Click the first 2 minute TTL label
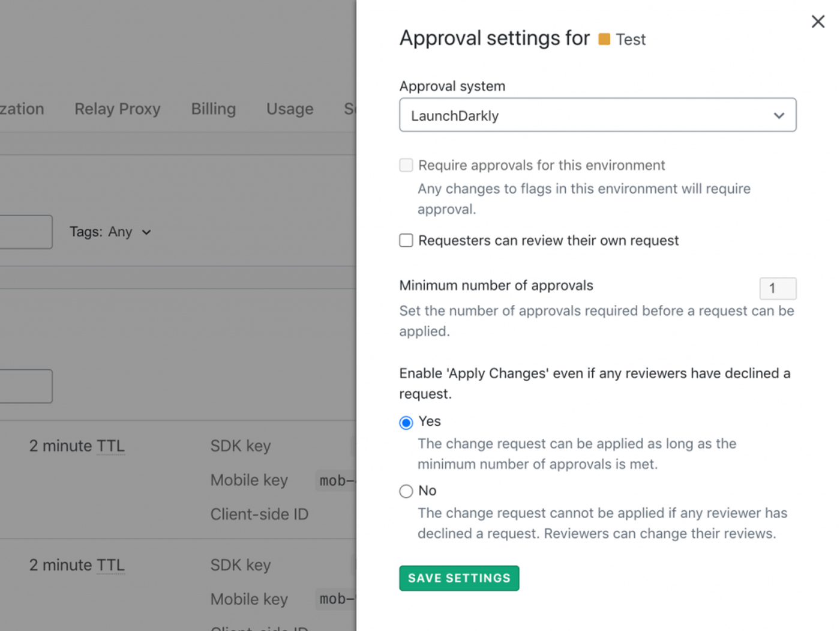This screenshot has width=840, height=631. coord(77,446)
